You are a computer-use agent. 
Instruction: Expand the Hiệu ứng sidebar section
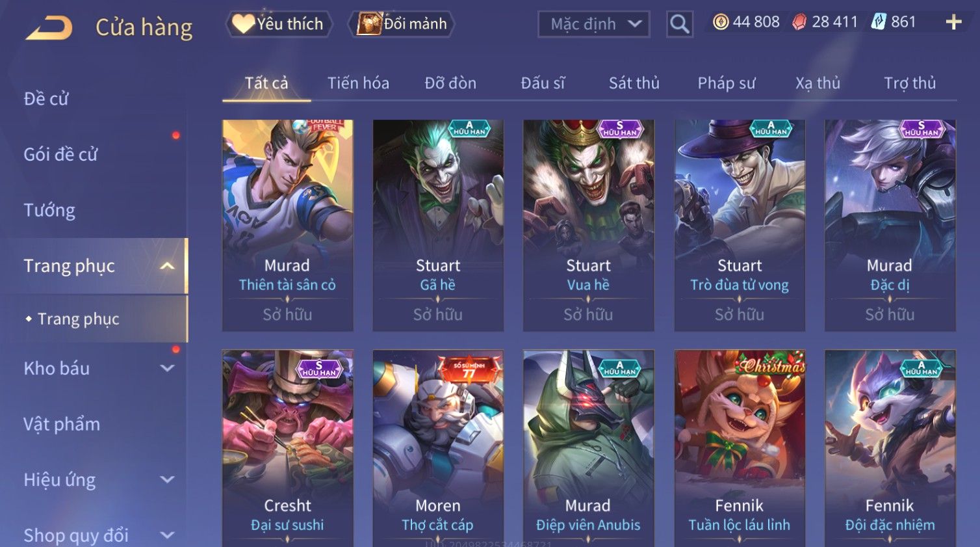pyautogui.click(x=166, y=480)
